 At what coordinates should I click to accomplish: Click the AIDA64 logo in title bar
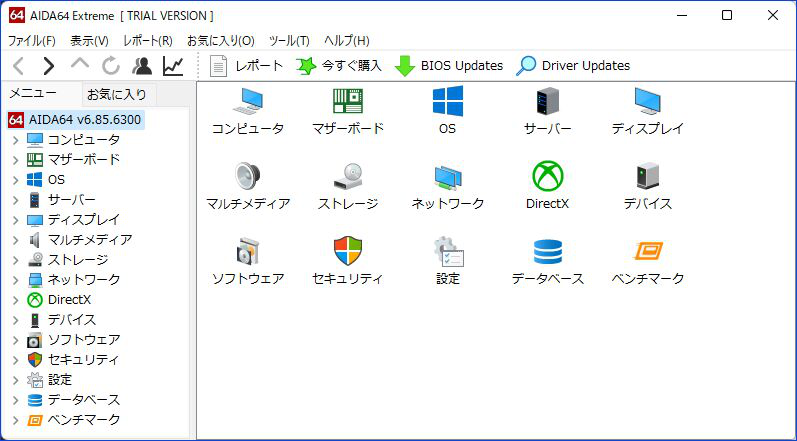(x=17, y=15)
